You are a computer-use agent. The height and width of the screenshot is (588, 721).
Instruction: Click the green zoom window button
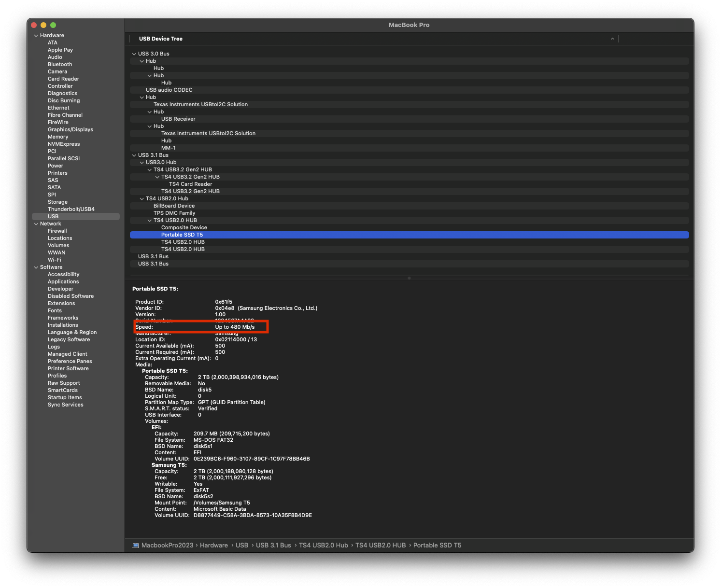(53, 25)
